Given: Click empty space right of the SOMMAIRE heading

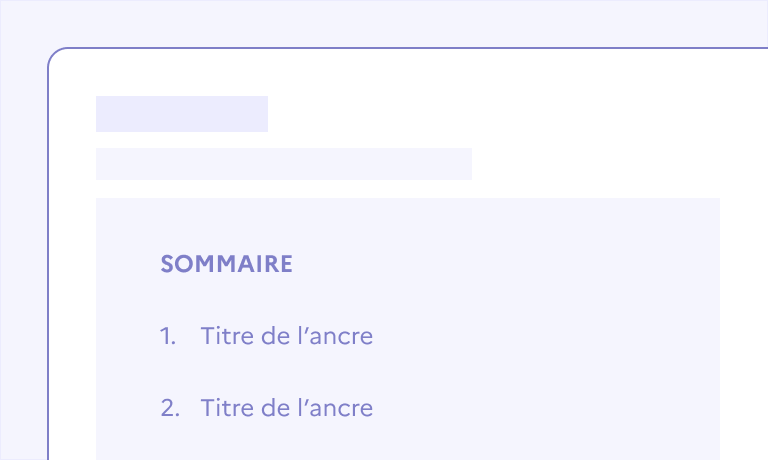Looking at the screenshot, I should pyautogui.click(x=500, y=264).
